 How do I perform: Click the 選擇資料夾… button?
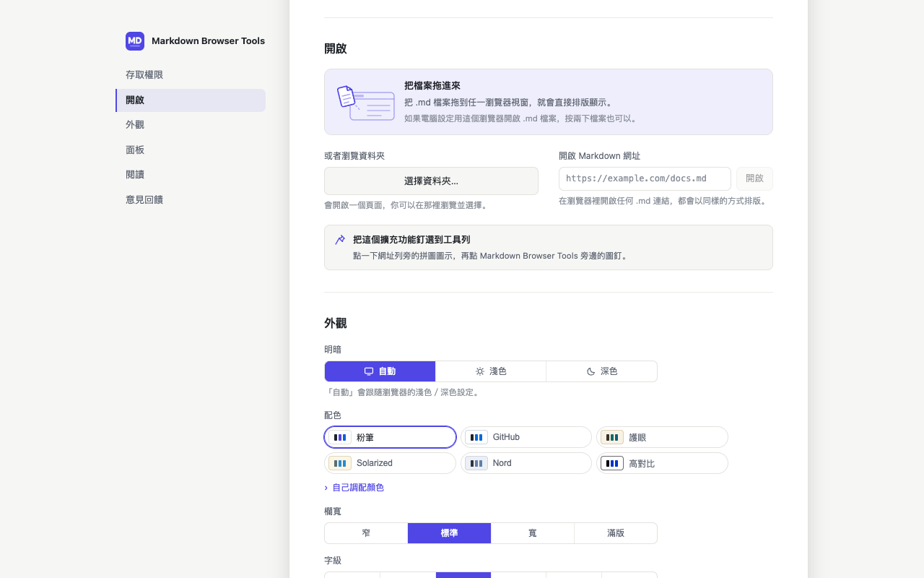click(431, 181)
